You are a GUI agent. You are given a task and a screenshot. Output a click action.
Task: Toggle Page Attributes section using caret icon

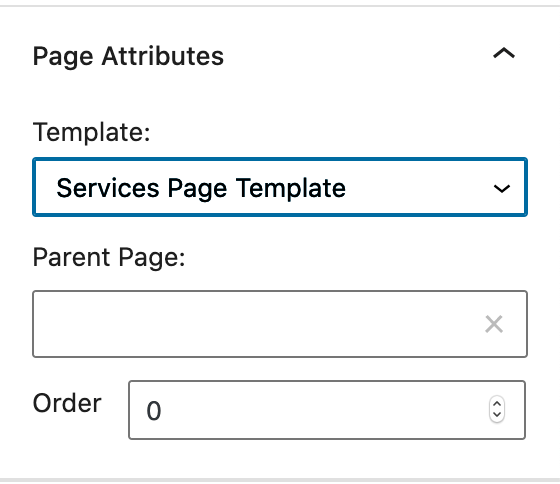click(504, 54)
